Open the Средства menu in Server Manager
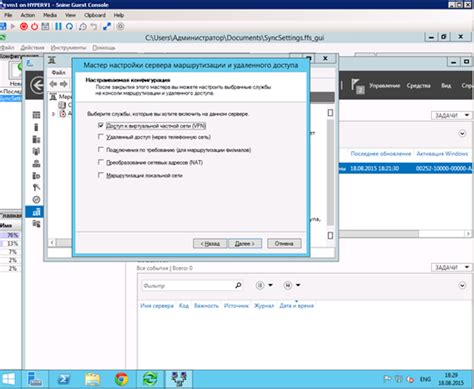Viewport: 474px width, 389px height. [x=419, y=86]
